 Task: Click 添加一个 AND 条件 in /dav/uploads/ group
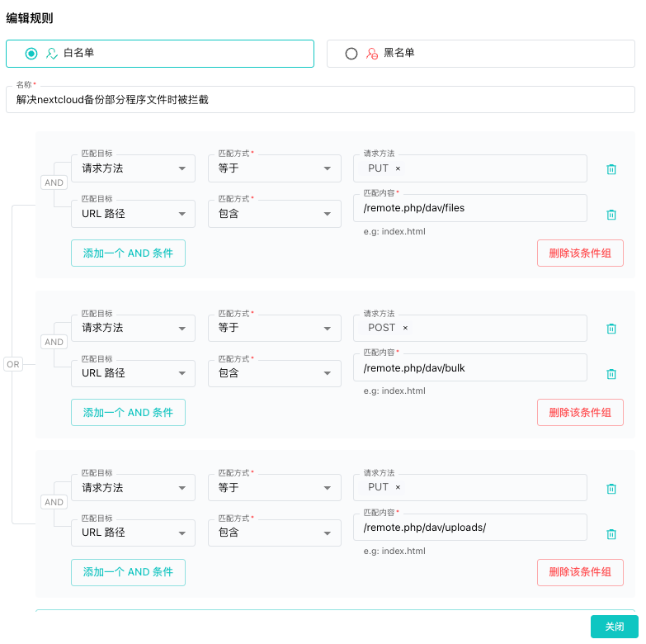pos(128,572)
